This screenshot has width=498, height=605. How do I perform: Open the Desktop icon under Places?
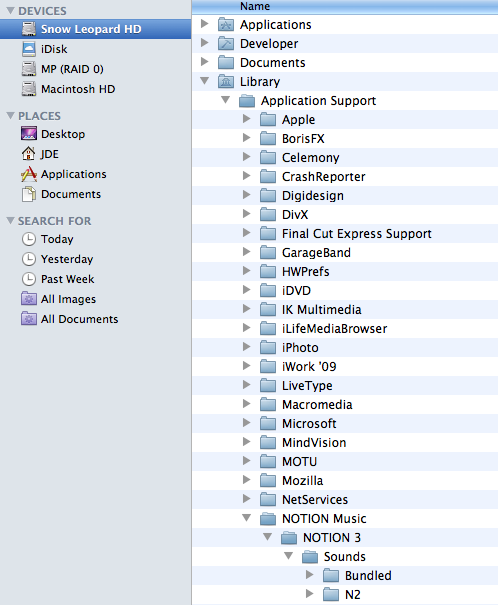(29, 134)
